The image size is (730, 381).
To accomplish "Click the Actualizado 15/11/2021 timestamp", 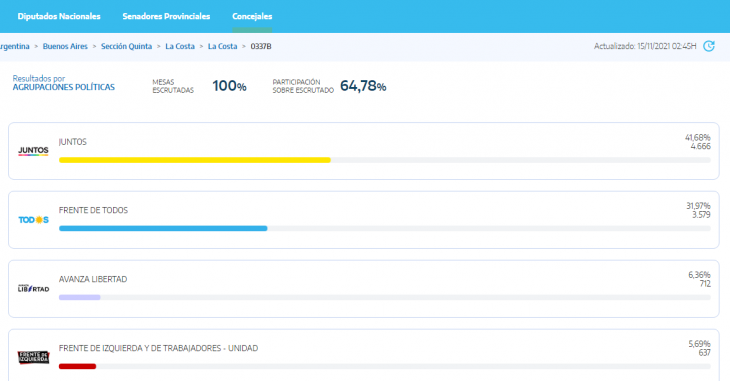I will click(645, 46).
